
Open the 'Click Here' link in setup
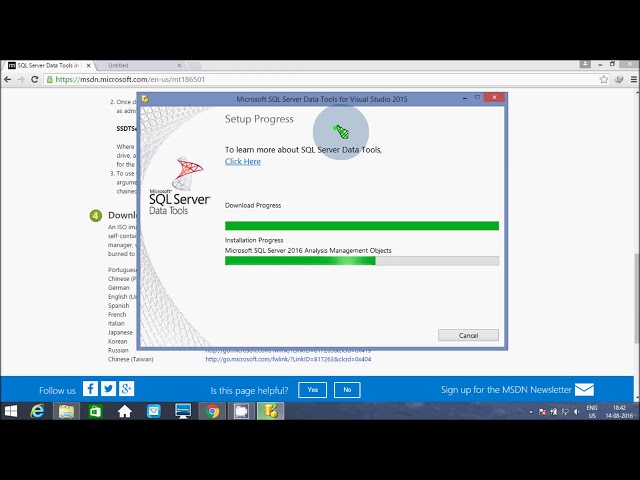(243, 161)
